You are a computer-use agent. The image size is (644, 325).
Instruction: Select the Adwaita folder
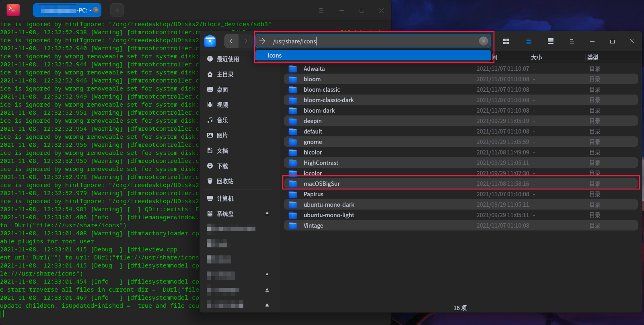point(461,69)
